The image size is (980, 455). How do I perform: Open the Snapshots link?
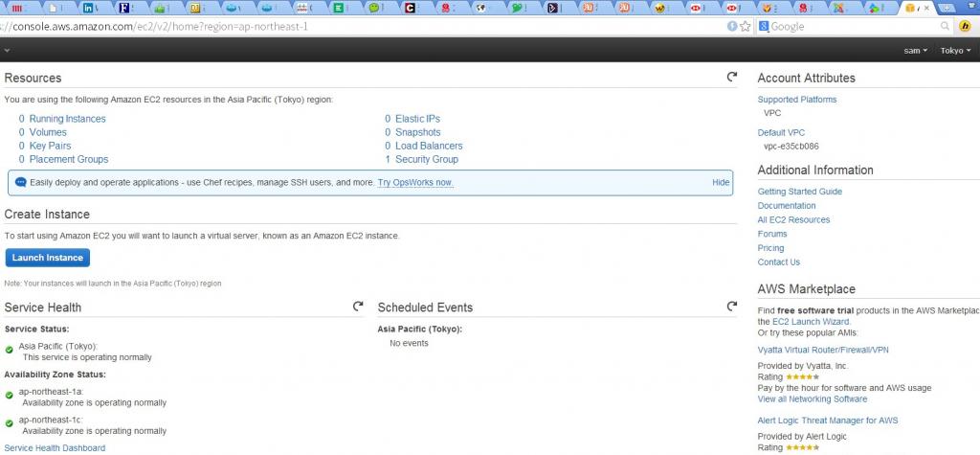click(417, 133)
